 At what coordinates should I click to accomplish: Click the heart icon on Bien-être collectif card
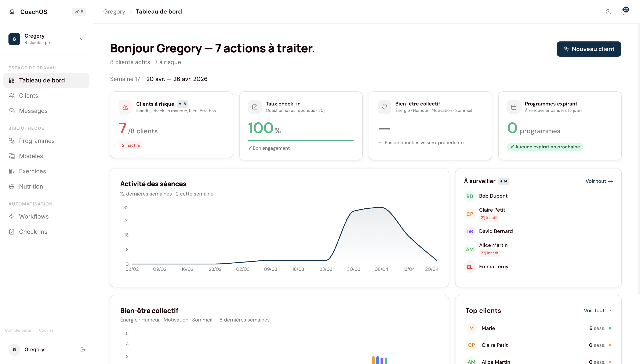(384, 107)
